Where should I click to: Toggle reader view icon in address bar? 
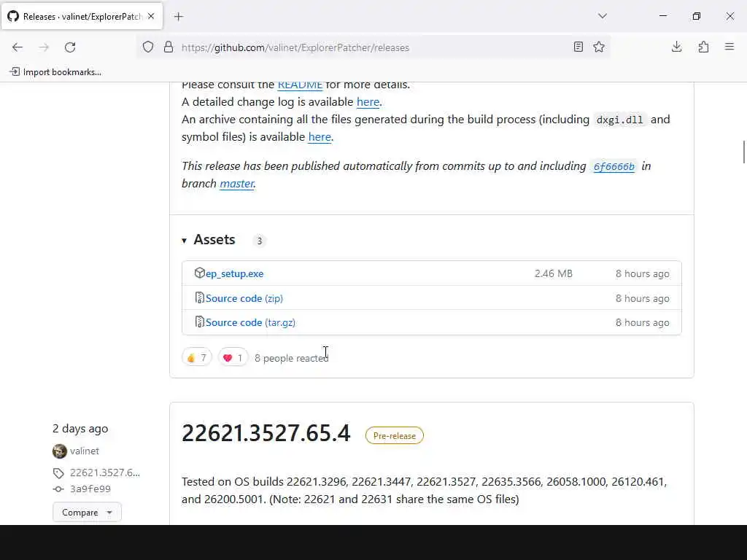point(578,47)
